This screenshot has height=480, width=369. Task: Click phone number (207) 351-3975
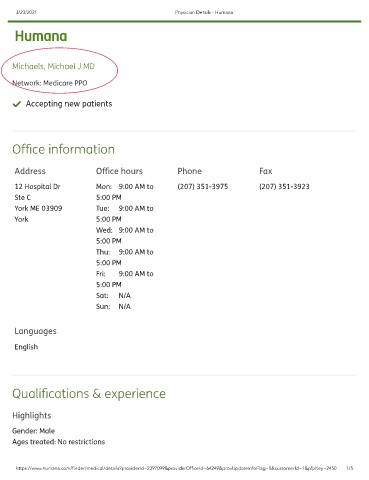[203, 186]
